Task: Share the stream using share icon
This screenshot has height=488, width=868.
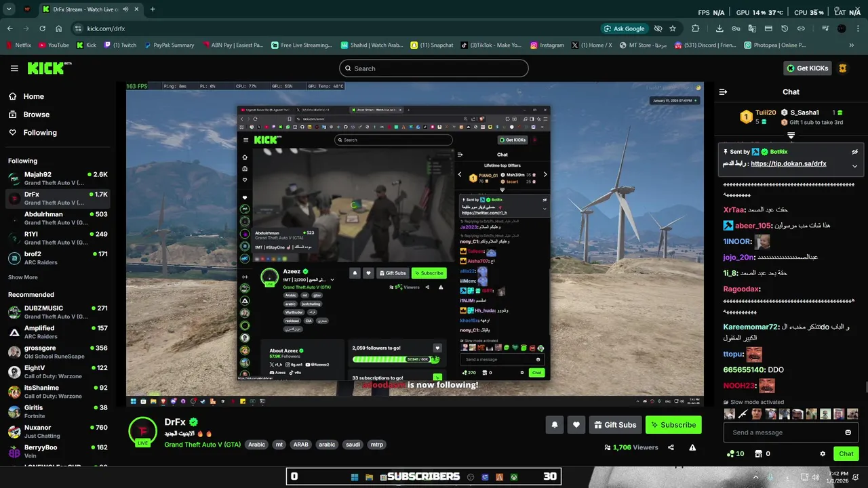Action: (x=671, y=447)
